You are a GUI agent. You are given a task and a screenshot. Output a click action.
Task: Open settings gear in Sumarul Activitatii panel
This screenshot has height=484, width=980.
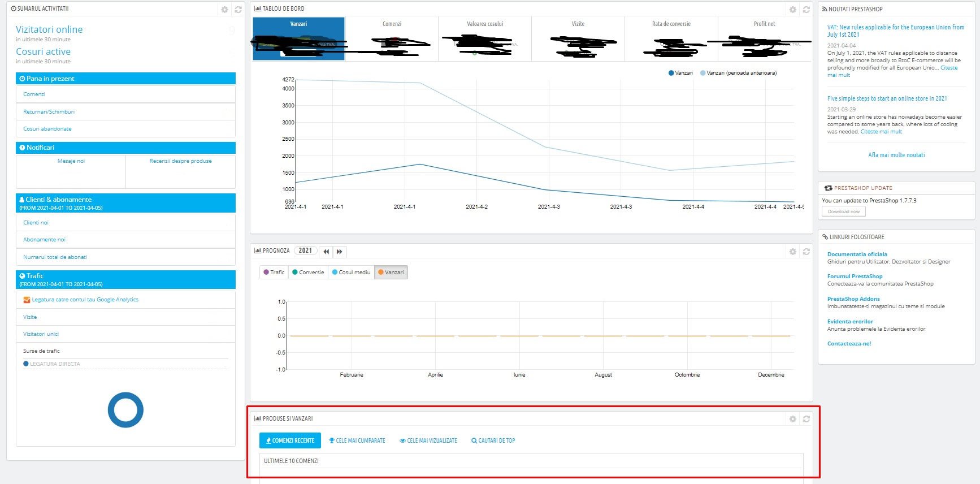tap(224, 10)
